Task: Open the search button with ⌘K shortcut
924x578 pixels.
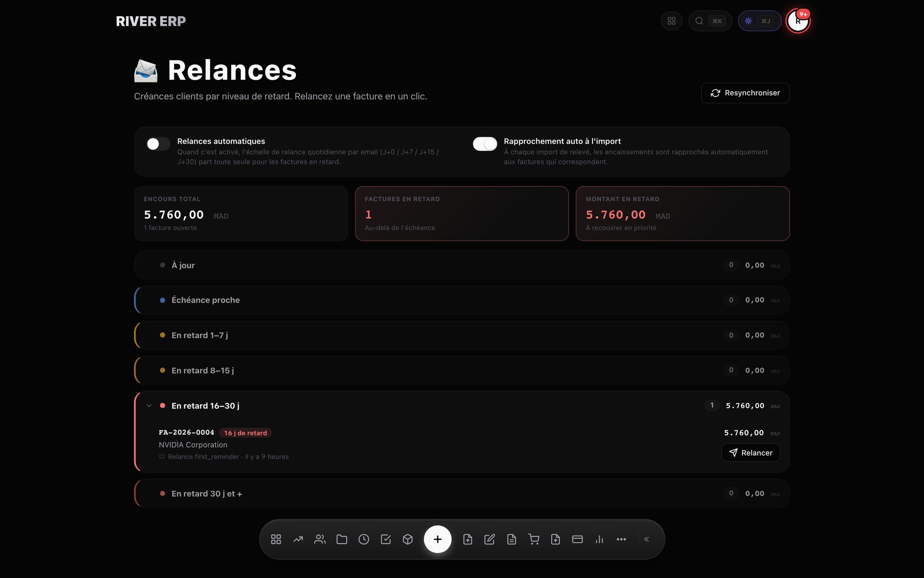Action: click(x=710, y=21)
